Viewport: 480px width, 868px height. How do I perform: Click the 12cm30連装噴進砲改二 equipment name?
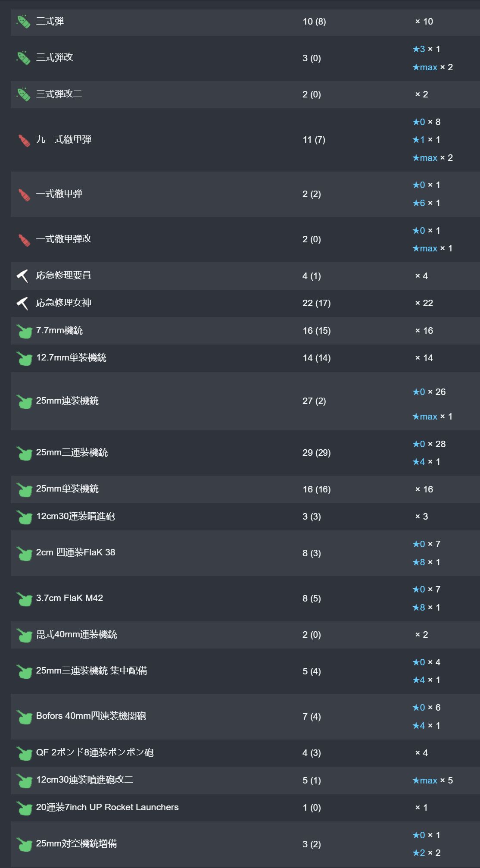tap(85, 780)
